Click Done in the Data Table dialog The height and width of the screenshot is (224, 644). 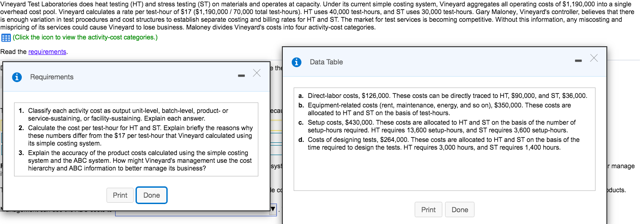pos(460,209)
